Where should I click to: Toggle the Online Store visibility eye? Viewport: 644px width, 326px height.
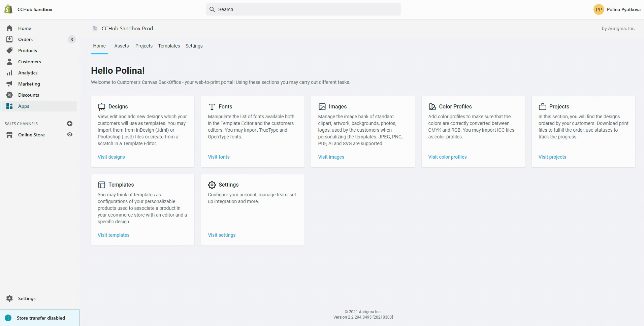(69, 134)
